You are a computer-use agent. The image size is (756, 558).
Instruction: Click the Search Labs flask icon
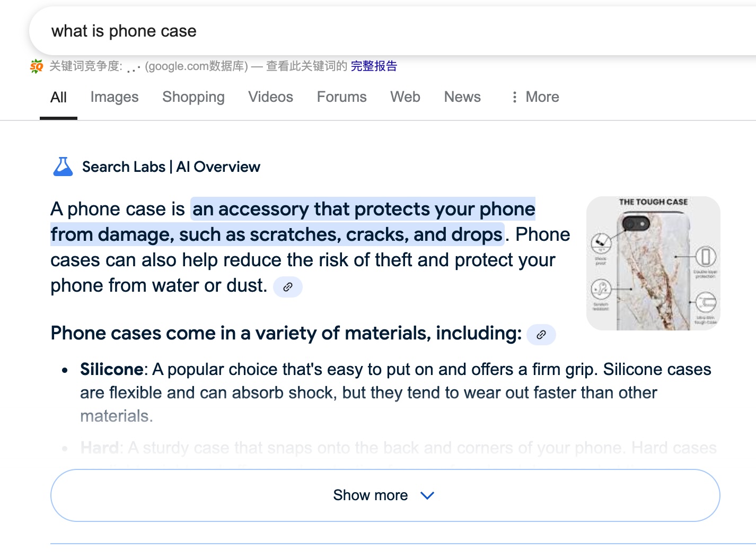point(63,167)
